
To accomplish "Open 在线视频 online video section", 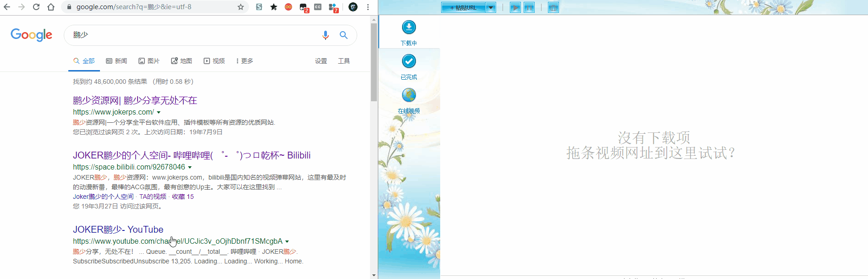I will coord(409,101).
